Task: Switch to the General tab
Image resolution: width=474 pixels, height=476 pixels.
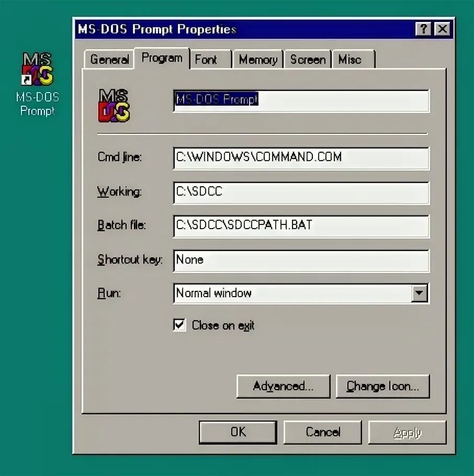Action: tap(109, 59)
